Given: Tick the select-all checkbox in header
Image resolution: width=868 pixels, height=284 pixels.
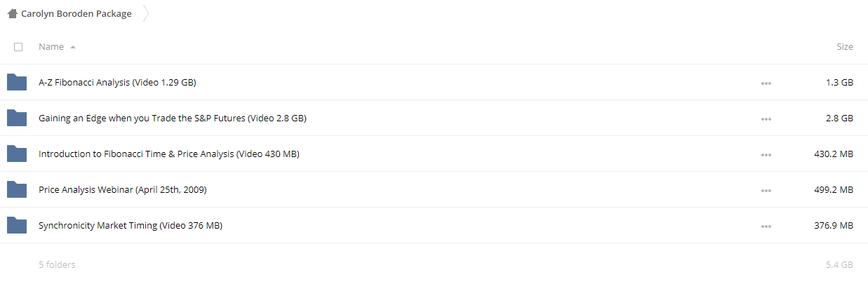Looking at the screenshot, I should coord(18,47).
